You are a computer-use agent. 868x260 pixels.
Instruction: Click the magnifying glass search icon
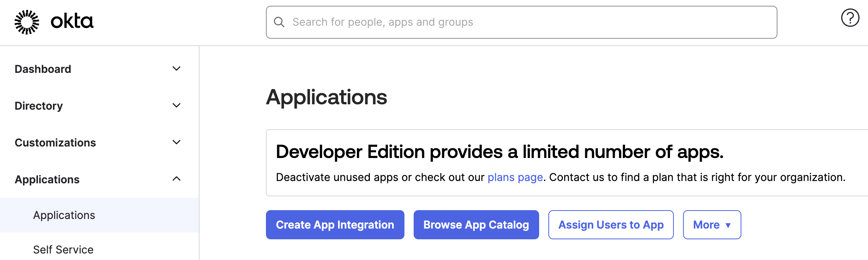click(279, 22)
